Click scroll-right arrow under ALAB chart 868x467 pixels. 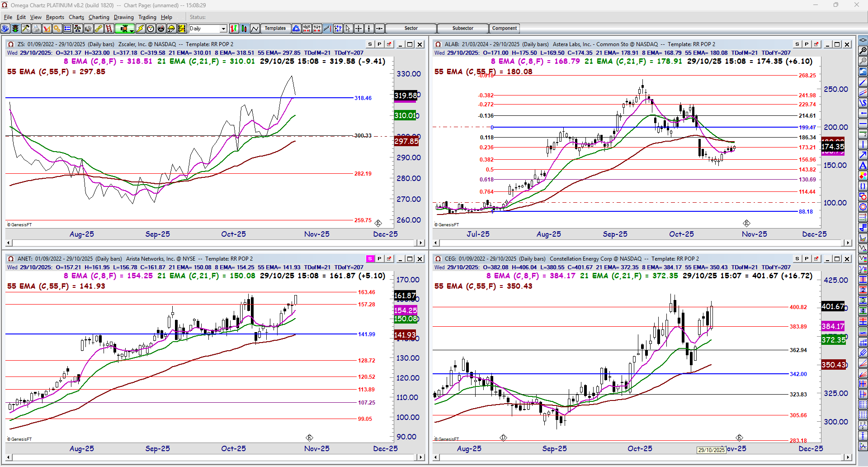pos(848,243)
